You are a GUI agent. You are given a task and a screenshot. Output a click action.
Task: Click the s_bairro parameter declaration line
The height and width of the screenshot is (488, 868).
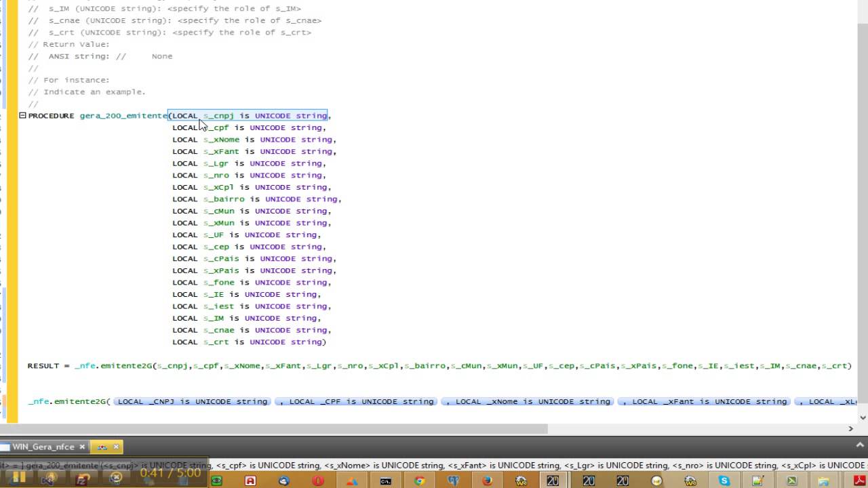click(x=257, y=199)
